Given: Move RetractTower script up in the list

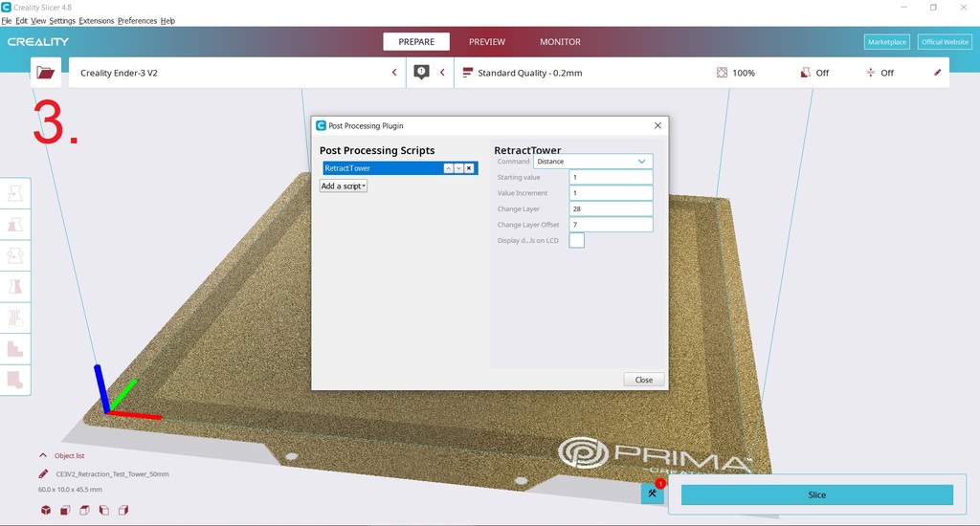Looking at the screenshot, I should (448, 168).
